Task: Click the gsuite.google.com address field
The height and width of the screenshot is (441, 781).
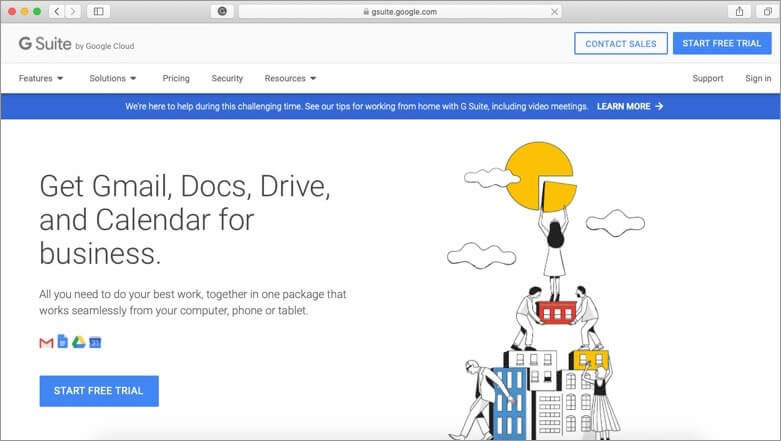Action: 400,11
